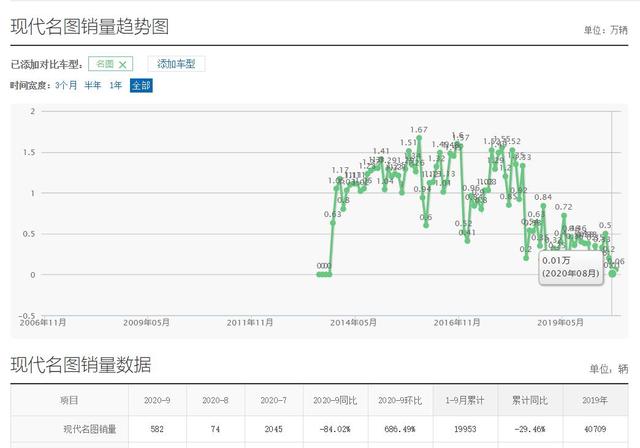Click the 2020-9同比 column header
Viewport: 640px width, 448px height.
click(x=335, y=400)
